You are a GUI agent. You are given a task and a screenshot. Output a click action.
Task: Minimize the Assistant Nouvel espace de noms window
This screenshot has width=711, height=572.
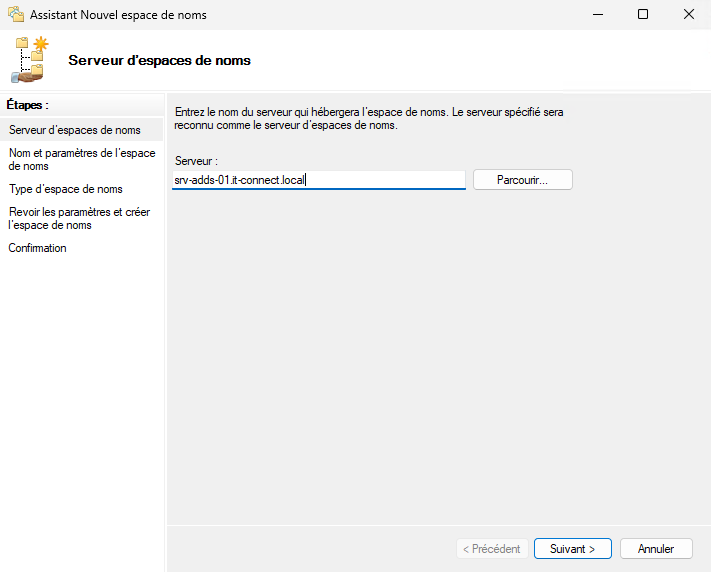point(597,15)
